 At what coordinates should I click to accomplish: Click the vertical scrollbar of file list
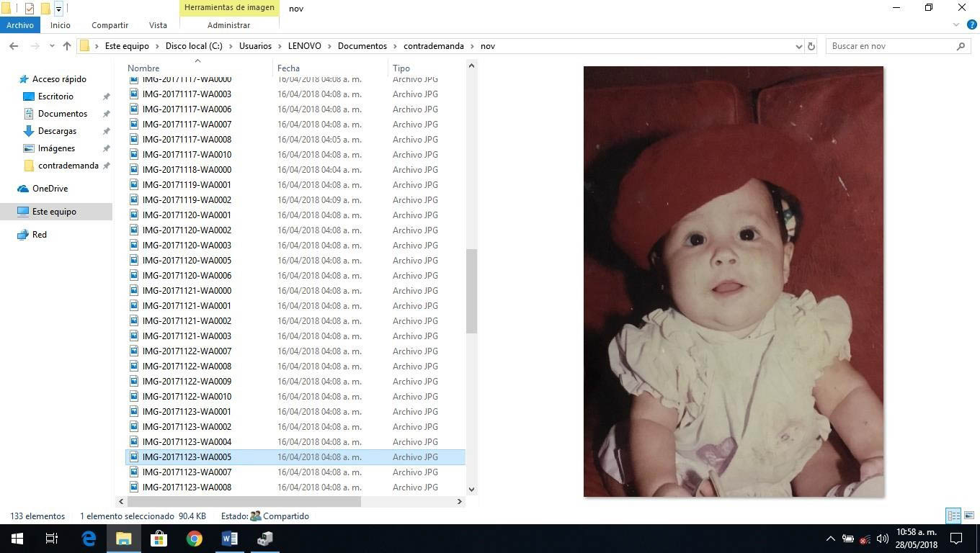[x=472, y=291]
